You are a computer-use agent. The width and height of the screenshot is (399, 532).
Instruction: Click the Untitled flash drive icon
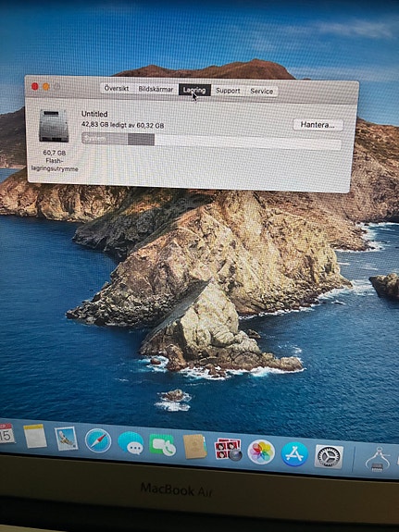tap(54, 126)
